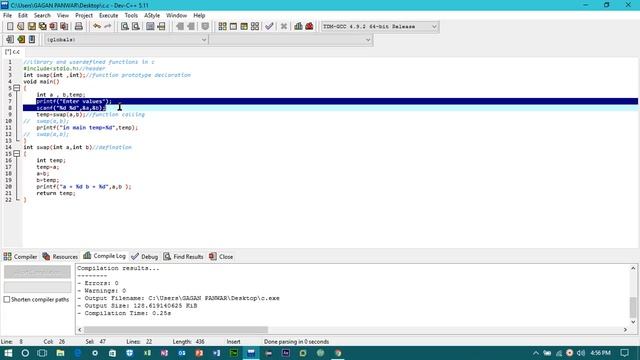Click the compile log scroll-up arrow
The width and height of the screenshot is (640, 360).
pos(633,268)
